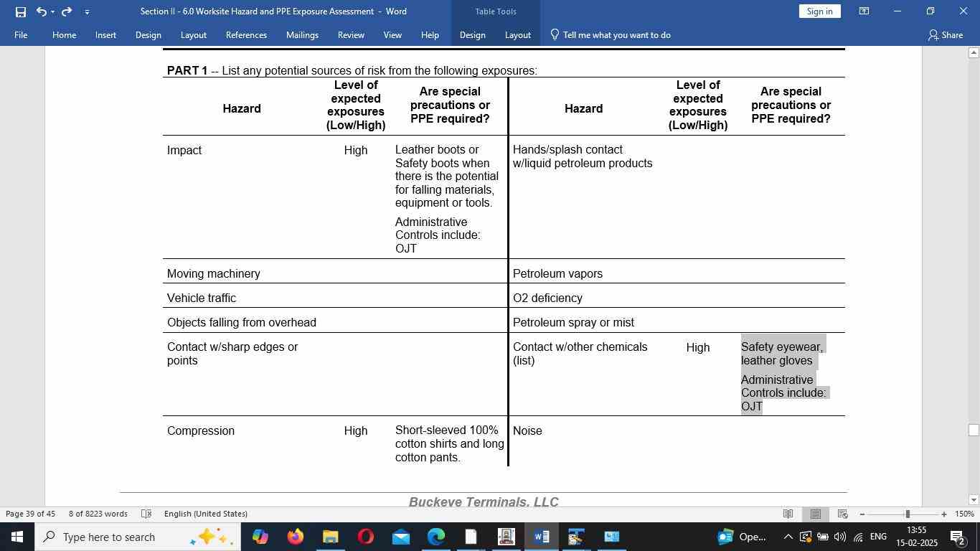Click the Word icon in taskbar

tap(541, 537)
